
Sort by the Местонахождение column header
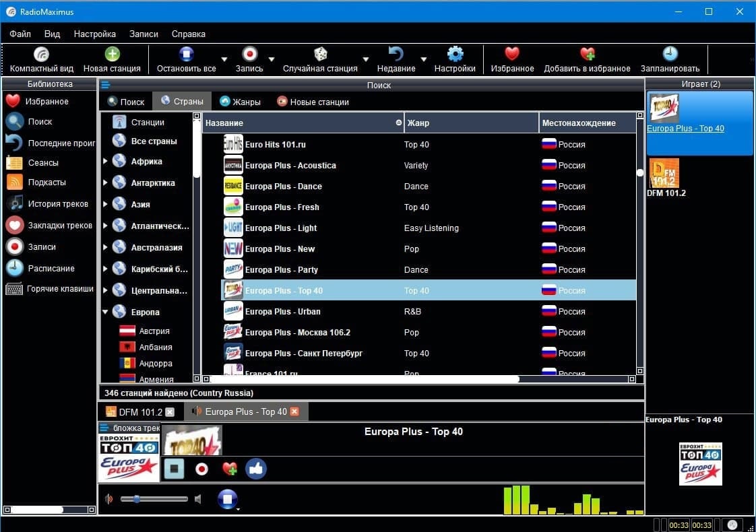(x=588, y=123)
